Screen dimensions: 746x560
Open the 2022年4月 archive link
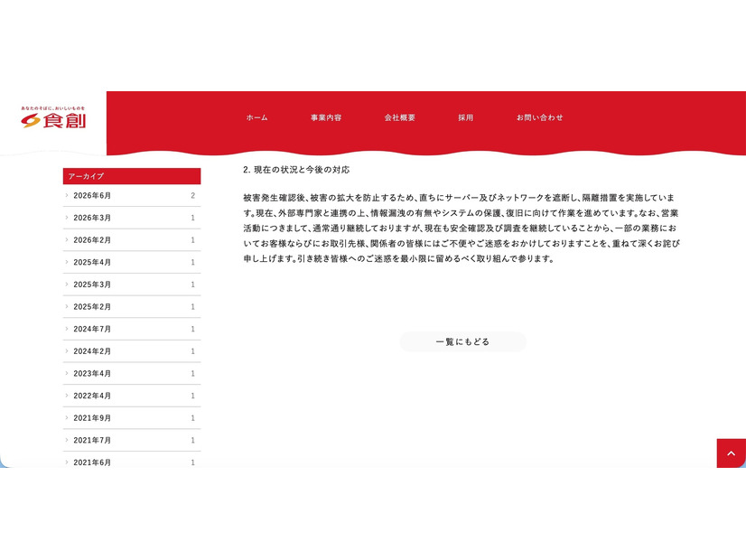click(x=132, y=396)
